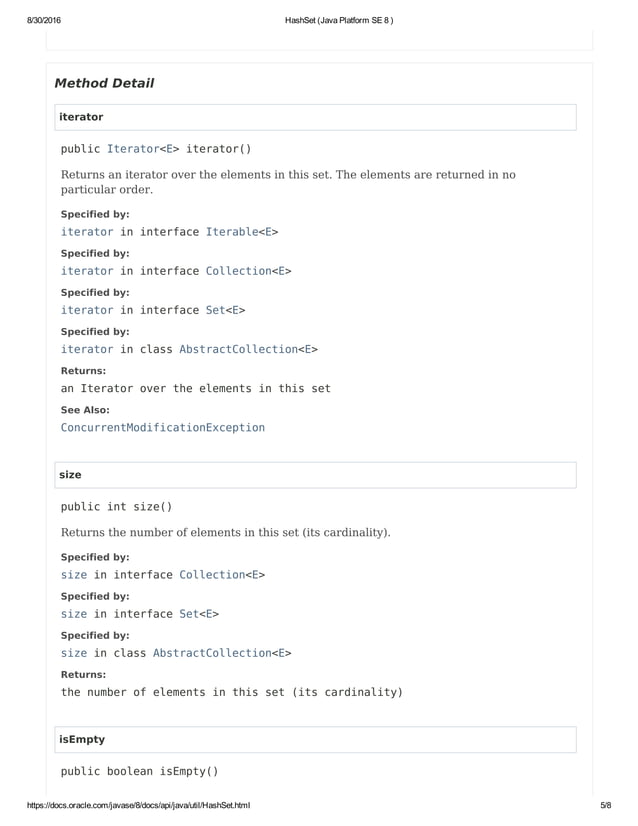Click size link in class AbstractCollection
Viewport: 638px width, 826px height.
click(74, 653)
